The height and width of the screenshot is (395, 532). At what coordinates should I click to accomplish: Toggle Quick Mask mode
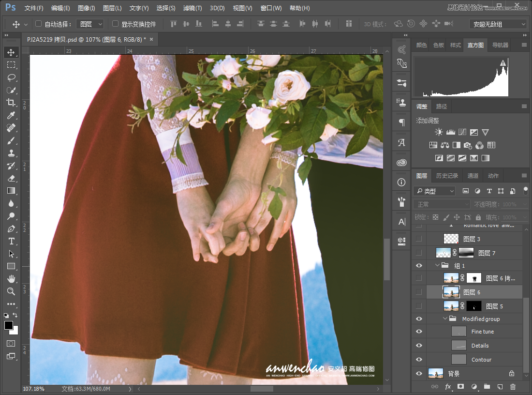click(x=11, y=343)
